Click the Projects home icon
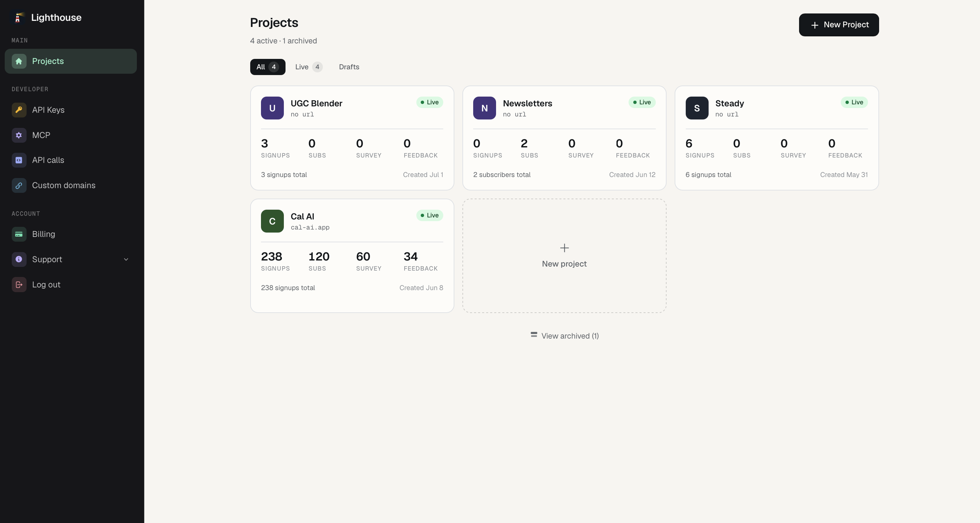This screenshot has height=523, width=980. (x=18, y=61)
